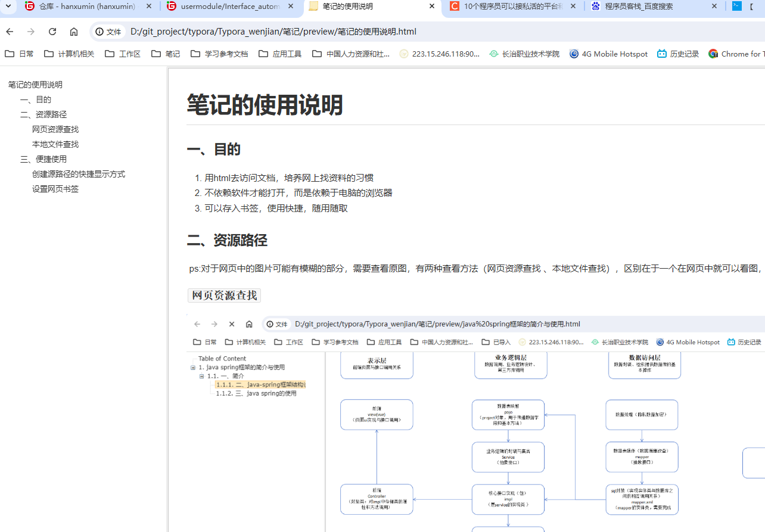Click the browser Back arrow
Viewport: 765px width, 532px height.
click(x=10, y=32)
